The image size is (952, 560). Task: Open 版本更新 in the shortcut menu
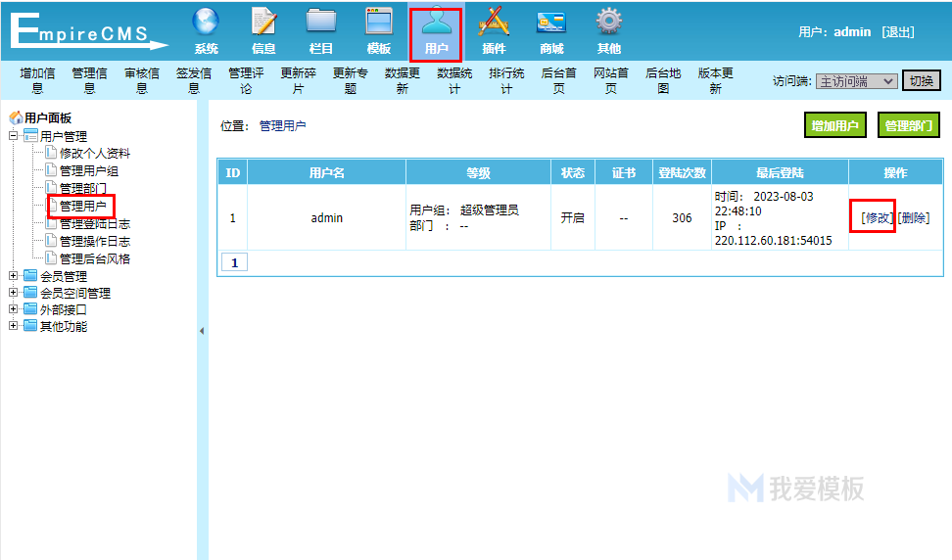(x=716, y=80)
